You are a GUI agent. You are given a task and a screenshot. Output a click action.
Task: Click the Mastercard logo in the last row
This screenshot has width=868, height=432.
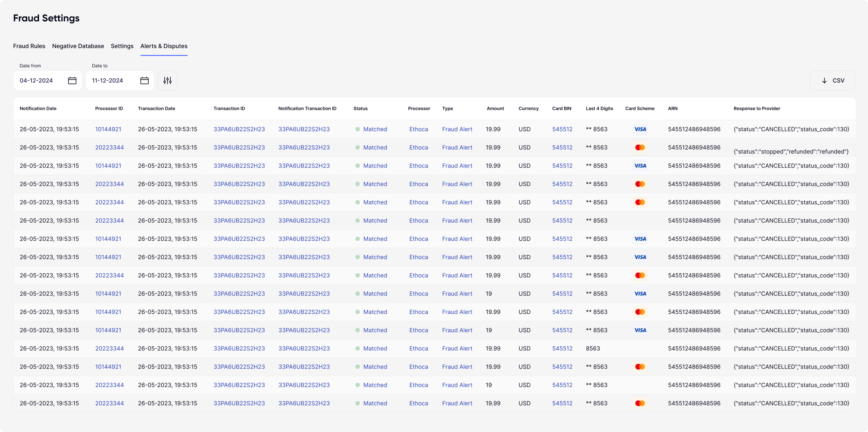(640, 403)
